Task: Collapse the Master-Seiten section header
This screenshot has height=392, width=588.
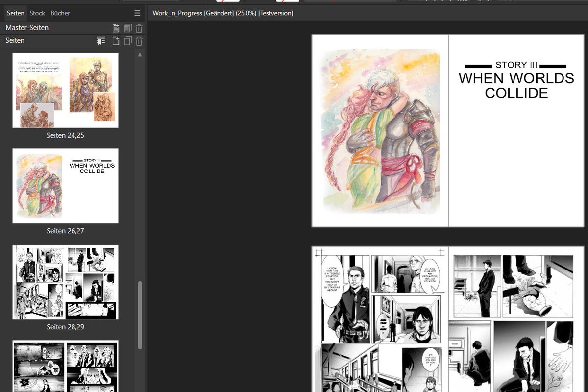Action: 27,28
